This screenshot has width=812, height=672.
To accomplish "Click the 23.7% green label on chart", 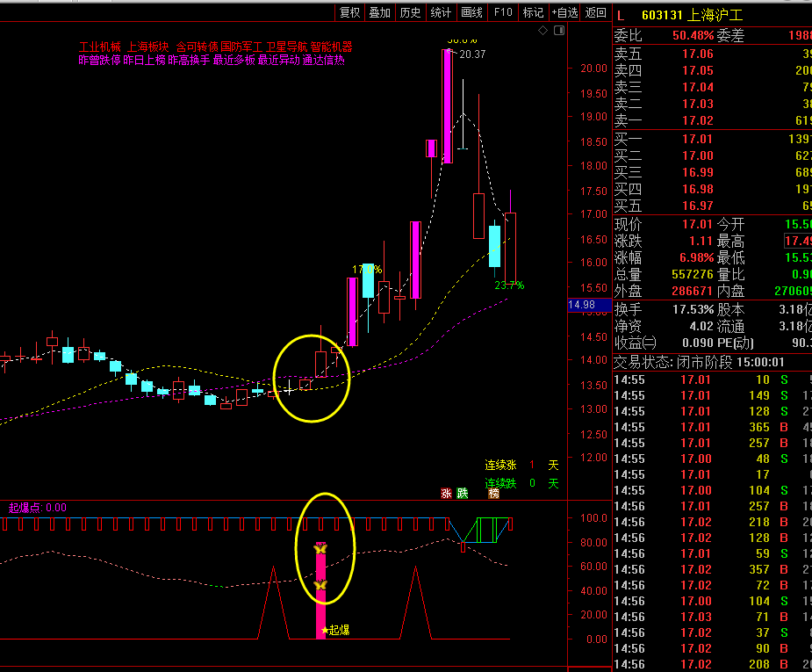I will point(509,285).
